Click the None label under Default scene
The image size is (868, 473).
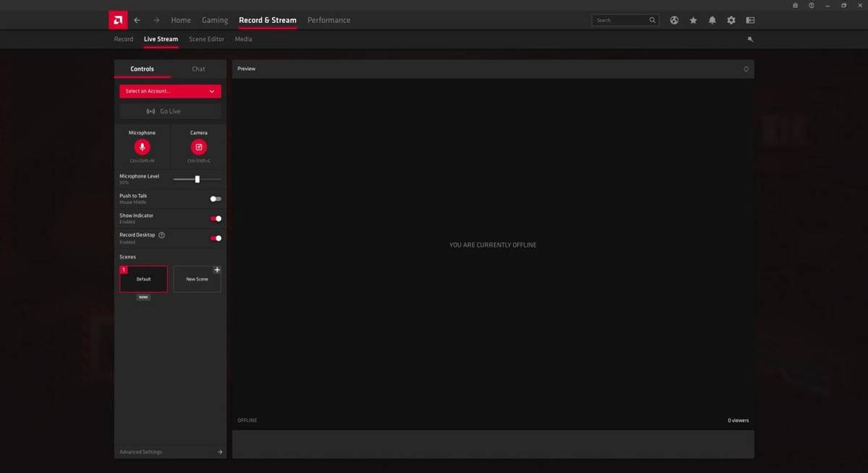point(143,297)
